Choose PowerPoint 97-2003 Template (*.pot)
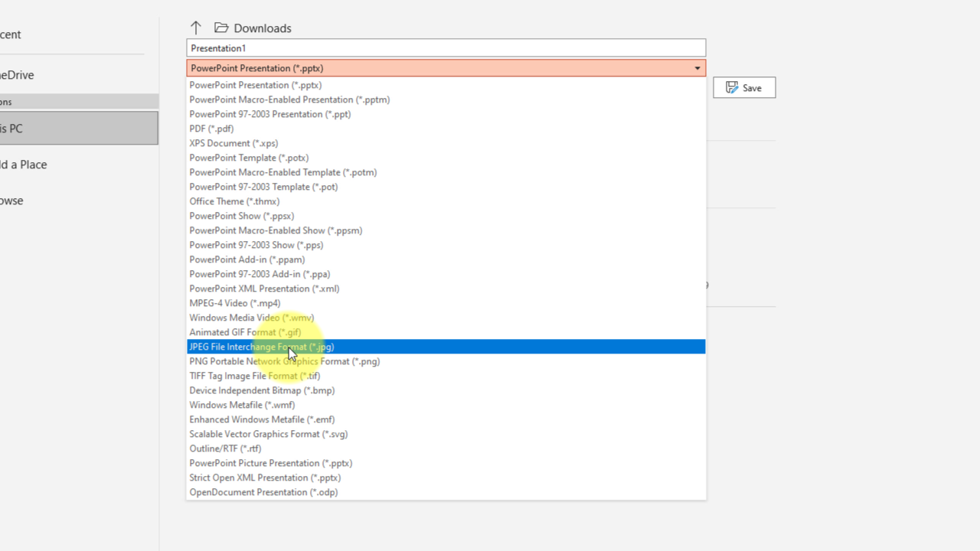This screenshot has height=551, width=980. 446,187
